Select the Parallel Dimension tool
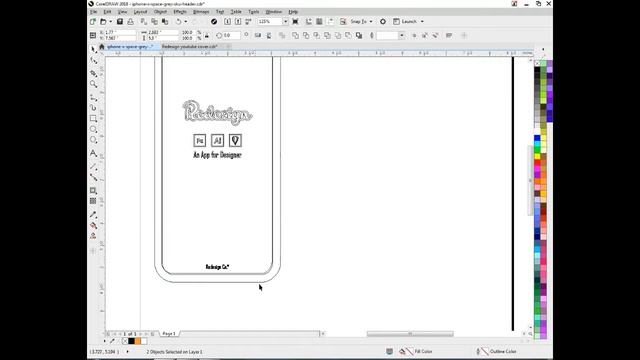 pyautogui.click(x=93, y=167)
